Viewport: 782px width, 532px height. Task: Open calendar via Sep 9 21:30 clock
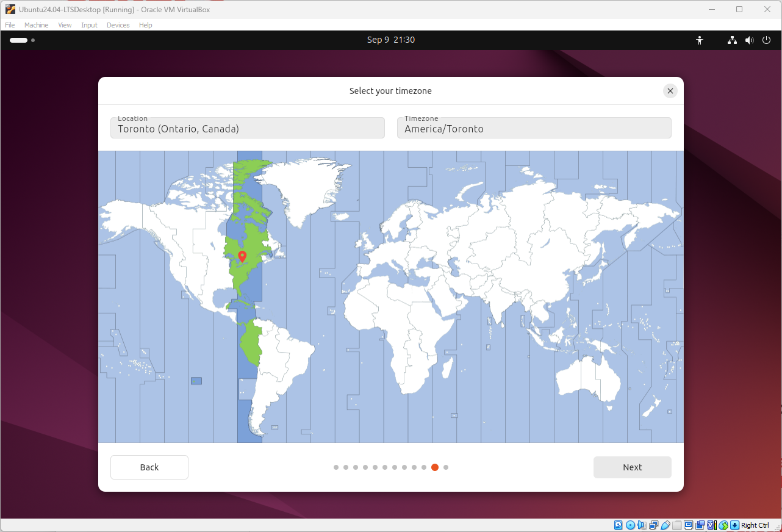tap(390, 40)
